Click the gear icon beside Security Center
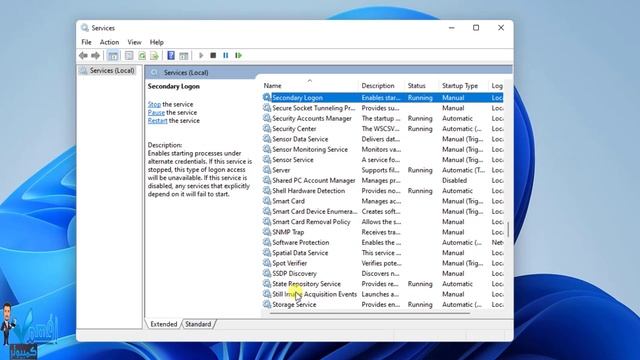 (x=267, y=129)
